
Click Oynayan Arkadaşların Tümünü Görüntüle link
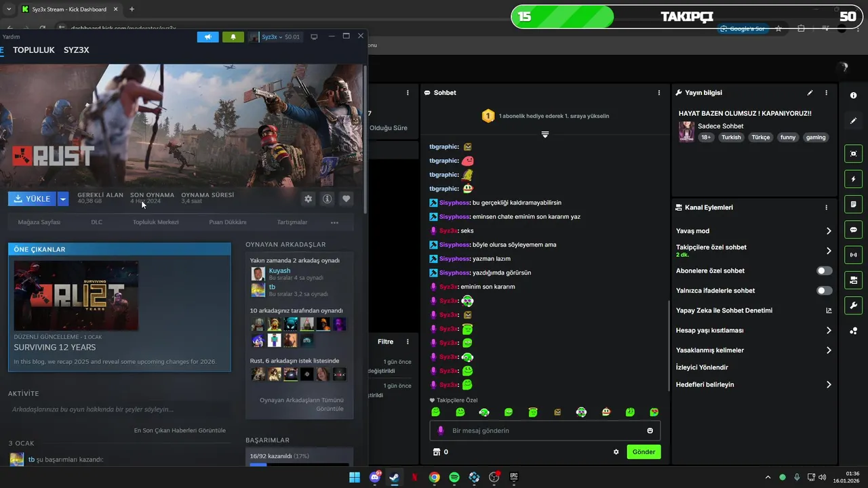click(302, 405)
